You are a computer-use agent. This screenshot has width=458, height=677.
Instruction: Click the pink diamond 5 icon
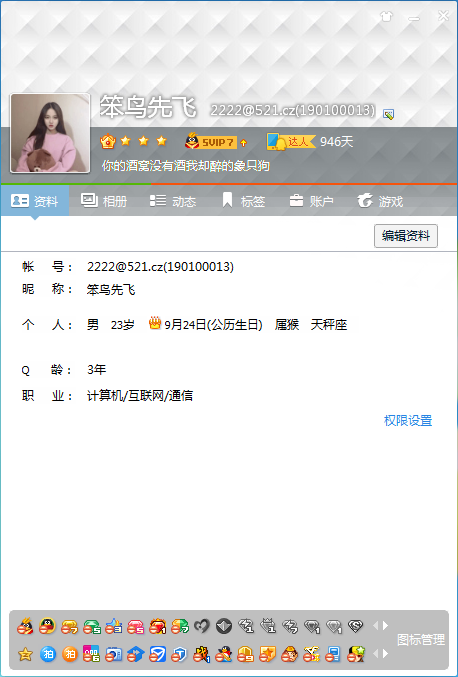(136, 626)
